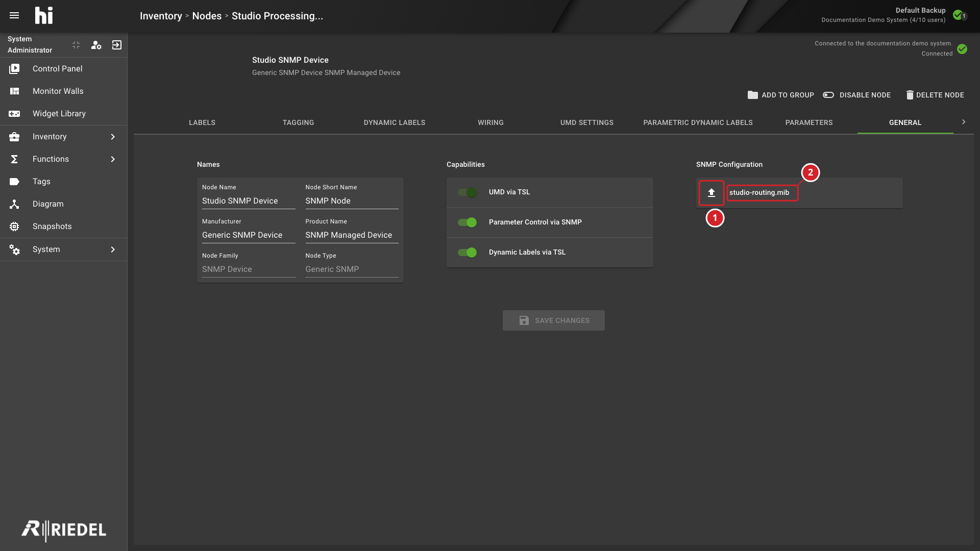
Task: Open the hamburger main menu
Action: click(x=14, y=15)
